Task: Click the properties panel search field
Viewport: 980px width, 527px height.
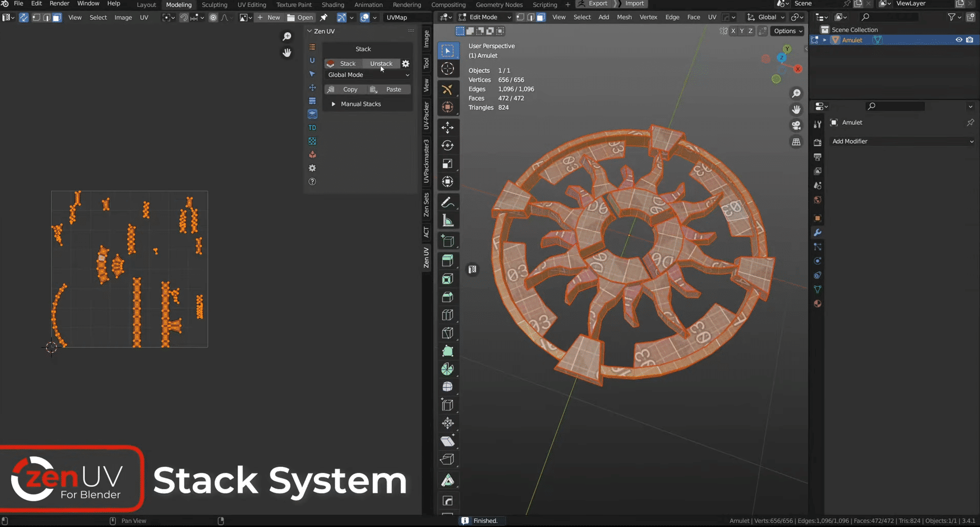Action: pos(895,106)
